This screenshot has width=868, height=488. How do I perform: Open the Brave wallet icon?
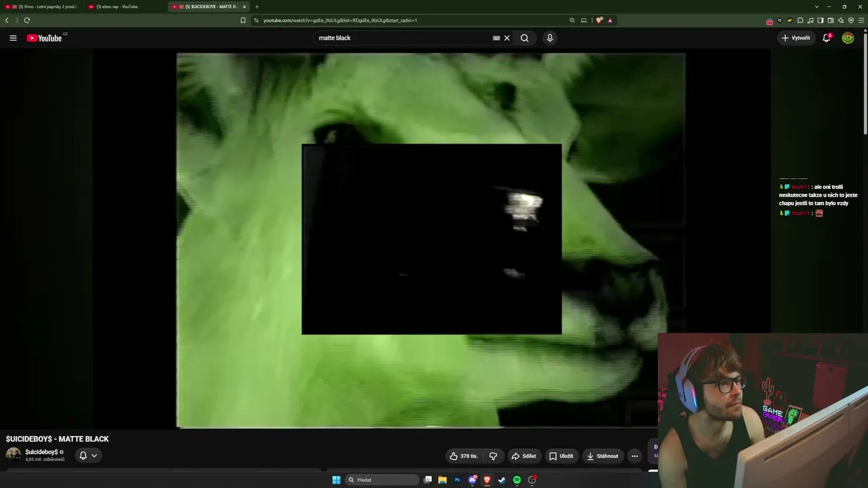[x=831, y=20]
